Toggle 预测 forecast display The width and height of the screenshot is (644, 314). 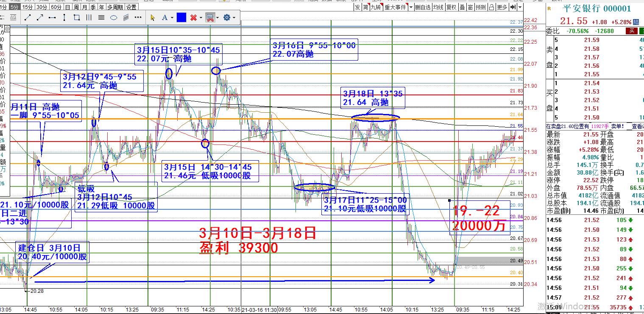point(481,7)
